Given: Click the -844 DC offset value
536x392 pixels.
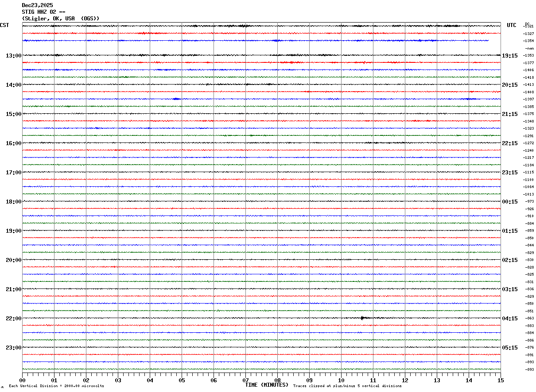Looking at the screenshot, I should tap(529, 245).
